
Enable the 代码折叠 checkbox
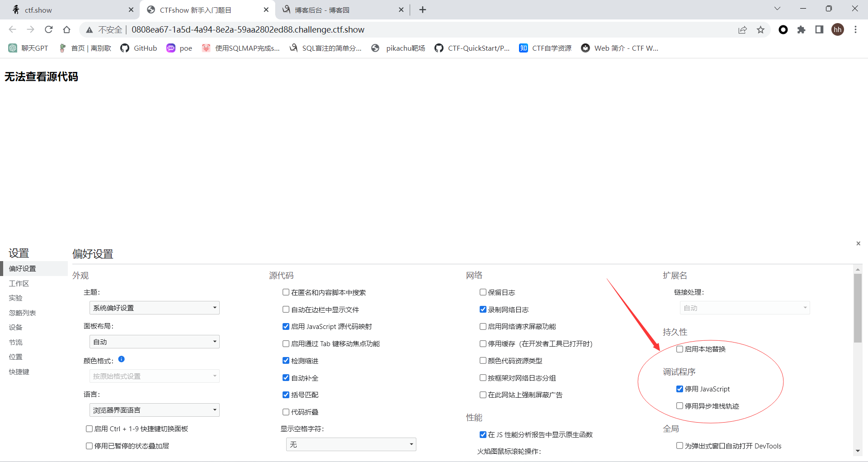coord(286,412)
